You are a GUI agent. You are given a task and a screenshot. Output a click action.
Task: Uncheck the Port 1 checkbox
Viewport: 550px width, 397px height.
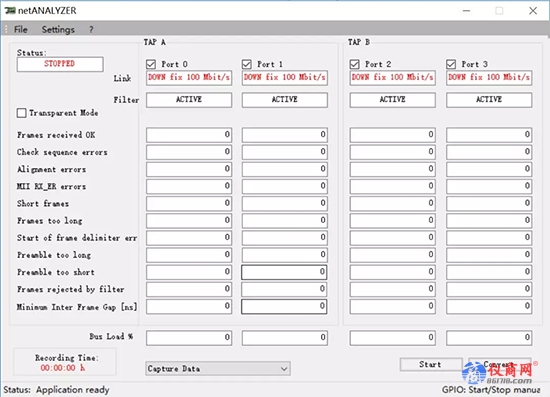[247, 64]
